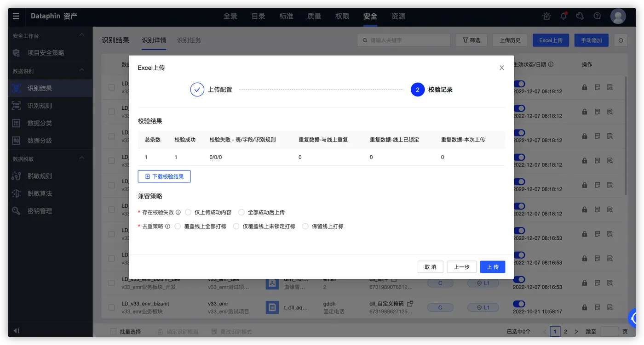Image resolution: width=644 pixels, height=345 pixels.
Task: Go to page 2 in pagination
Action: [566, 331]
